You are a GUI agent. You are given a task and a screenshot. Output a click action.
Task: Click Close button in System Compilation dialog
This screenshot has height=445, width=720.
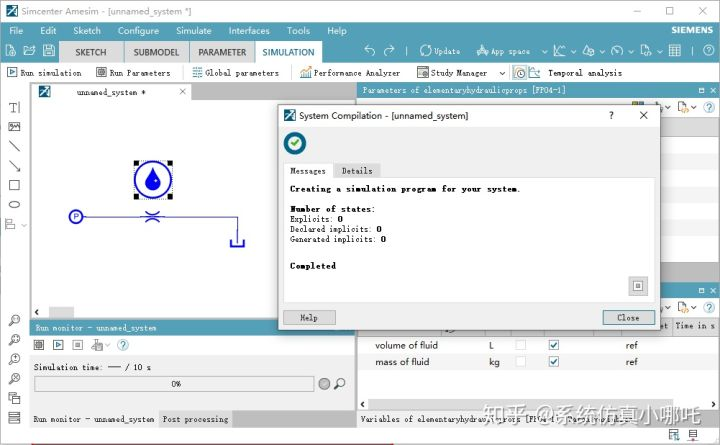628,317
